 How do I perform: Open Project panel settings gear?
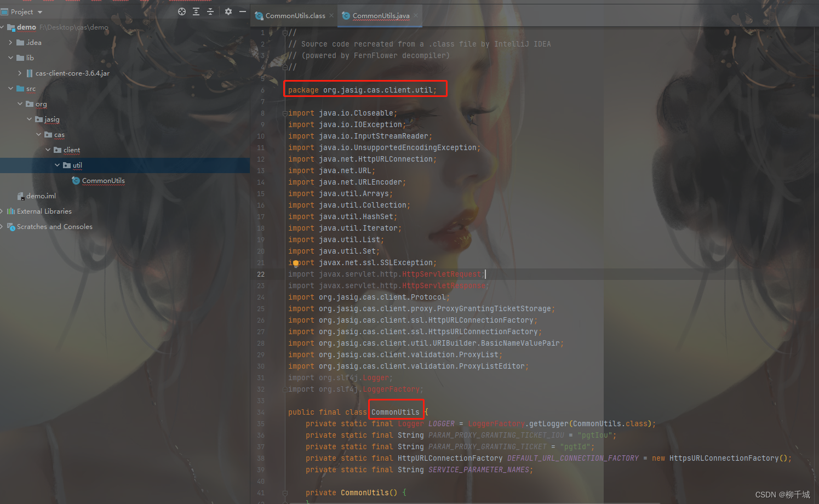pyautogui.click(x=228, y=12)
